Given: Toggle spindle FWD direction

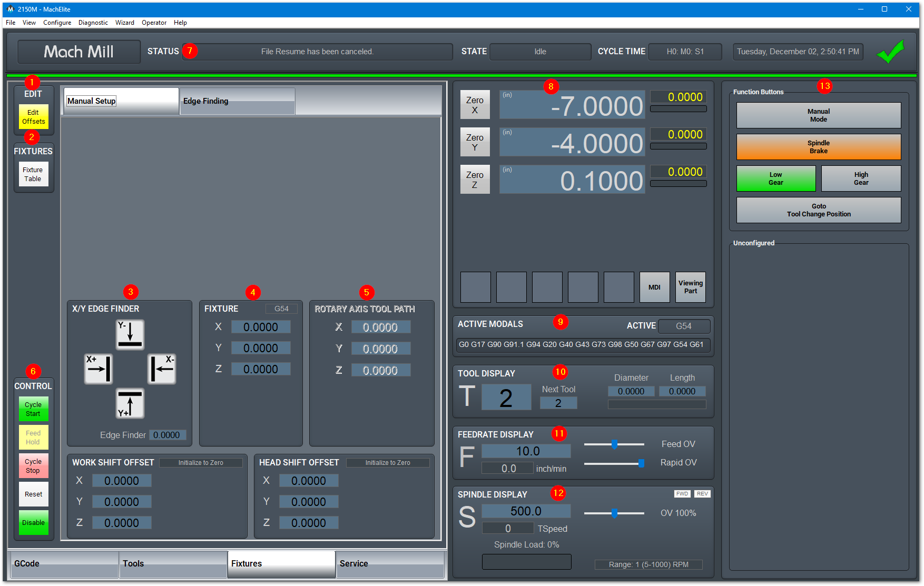Looking at the screenshot, I should click(x=682, y=494).
